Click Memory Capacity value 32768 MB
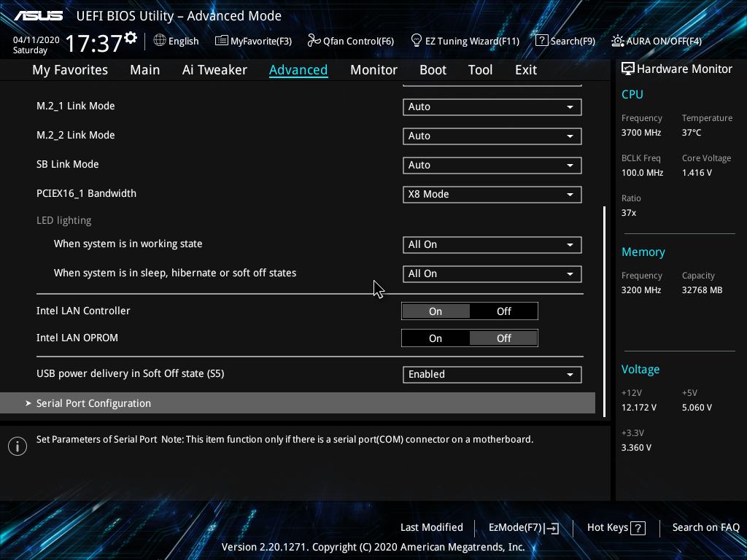Viewport: 747px width, 560px height. (703, 290)
